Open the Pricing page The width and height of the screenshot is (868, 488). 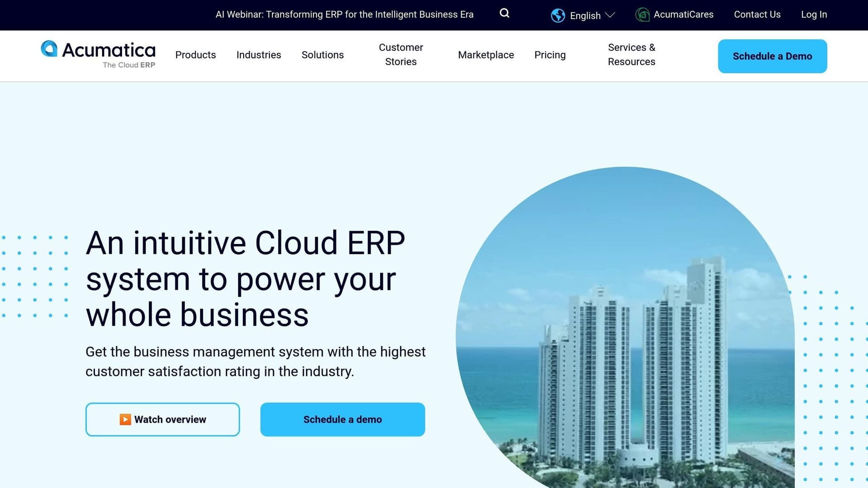550,55
